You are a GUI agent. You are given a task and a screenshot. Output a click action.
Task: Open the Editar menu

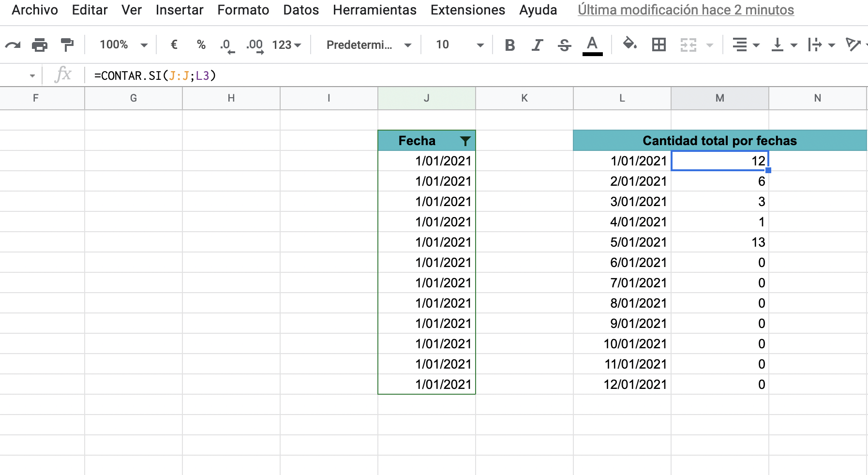pos(90,10)
